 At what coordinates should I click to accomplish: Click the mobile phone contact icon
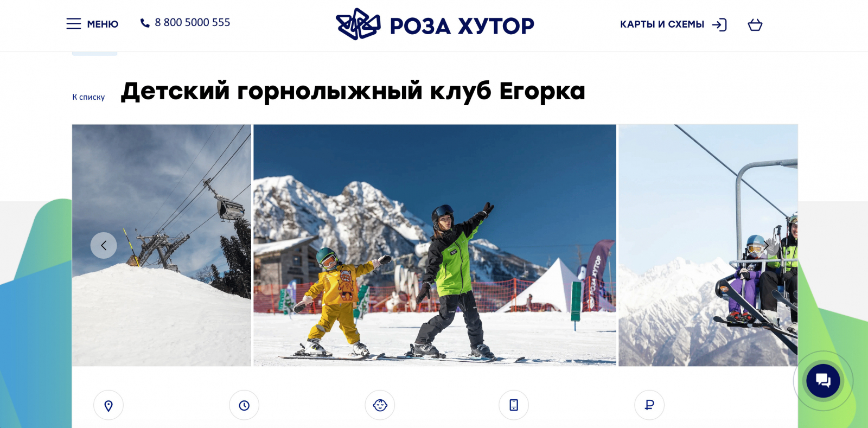[514, 405]
